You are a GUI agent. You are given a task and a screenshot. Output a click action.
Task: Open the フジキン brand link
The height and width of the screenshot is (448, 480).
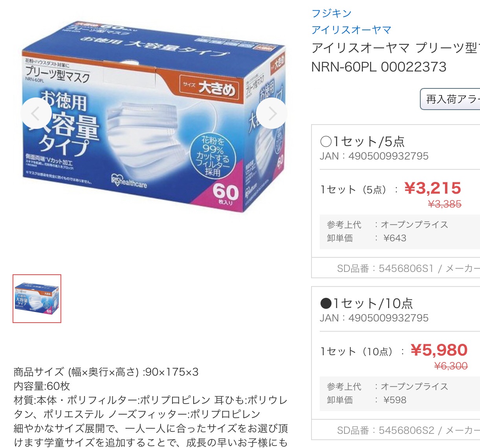click(x=331, y=13)
